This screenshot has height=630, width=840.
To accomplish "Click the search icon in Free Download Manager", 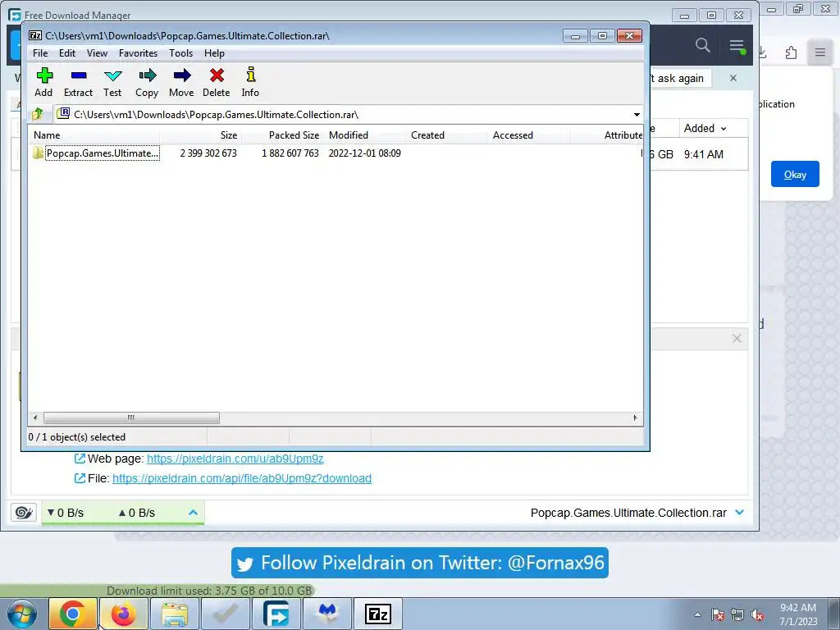I will point(703,45).
